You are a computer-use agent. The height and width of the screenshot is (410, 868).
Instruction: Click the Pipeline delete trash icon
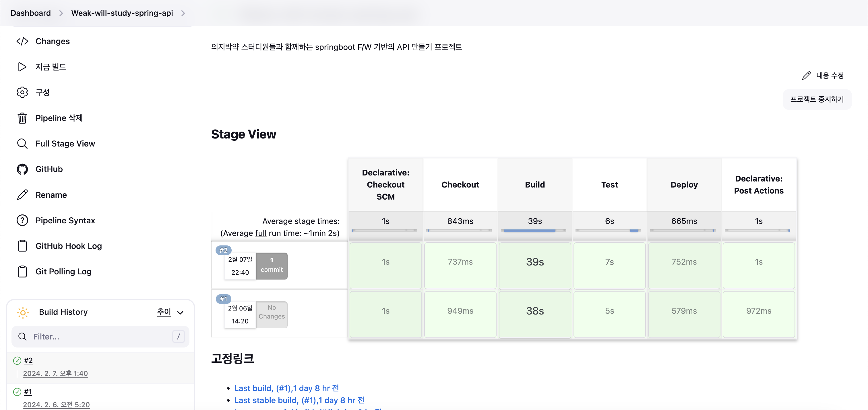point(22,118)
